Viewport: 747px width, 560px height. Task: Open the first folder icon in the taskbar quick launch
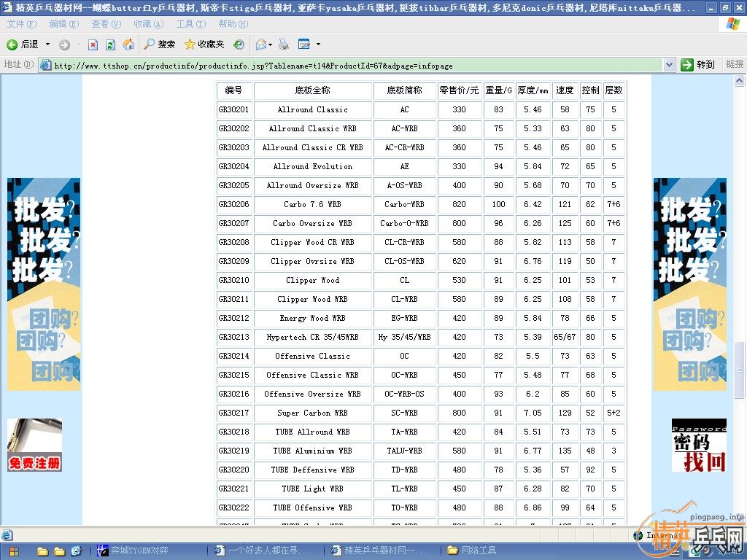pyautogui.click(x=42, y=551)
